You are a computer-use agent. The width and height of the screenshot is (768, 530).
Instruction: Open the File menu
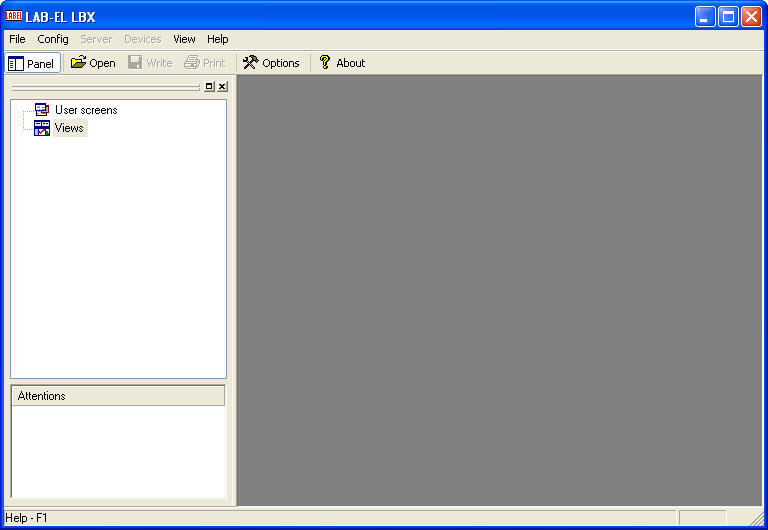pos(17,39)
